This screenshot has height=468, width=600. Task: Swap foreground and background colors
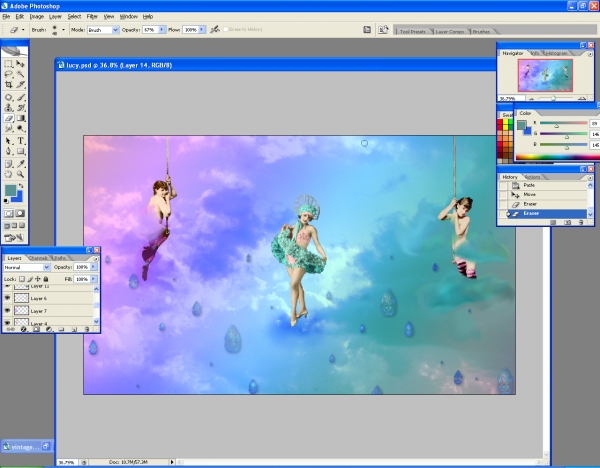[21, 186]
